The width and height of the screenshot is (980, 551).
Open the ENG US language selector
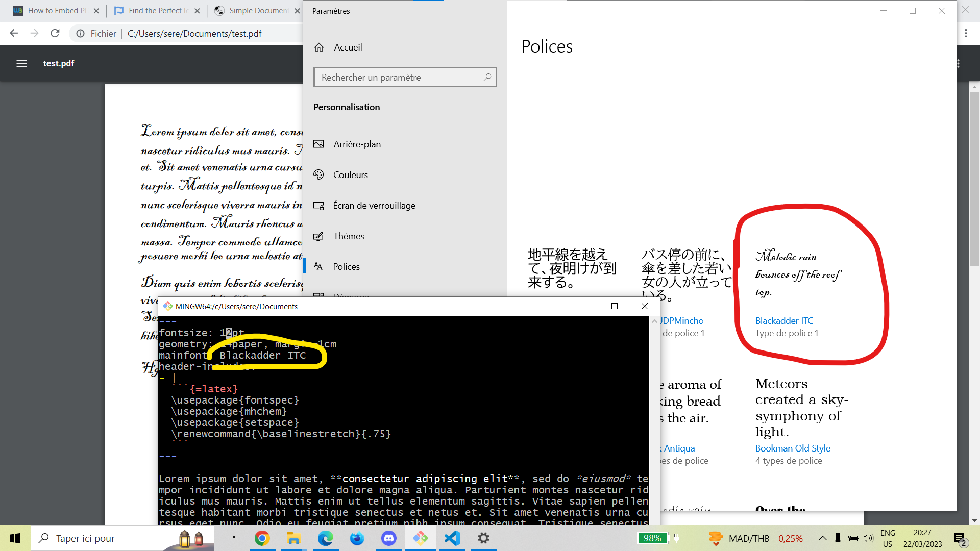pyautogui.click(x=888, y=538)
